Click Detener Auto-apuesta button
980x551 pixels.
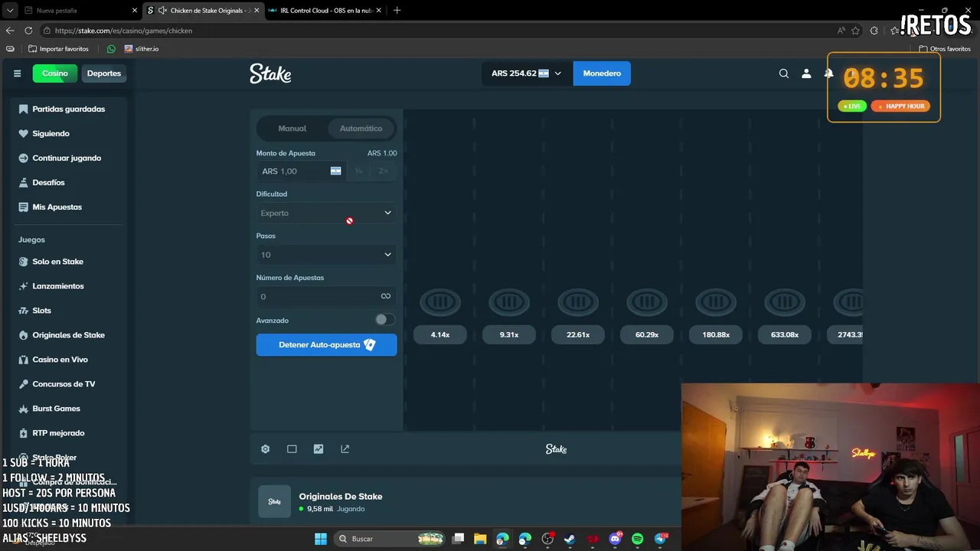point(326,345)
